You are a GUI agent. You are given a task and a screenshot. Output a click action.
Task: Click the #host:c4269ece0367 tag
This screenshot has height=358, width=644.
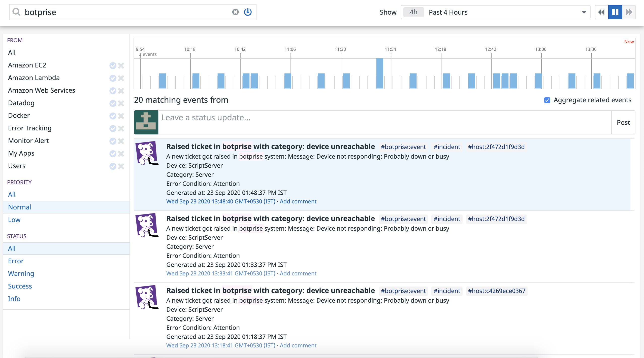pos(496,291)
